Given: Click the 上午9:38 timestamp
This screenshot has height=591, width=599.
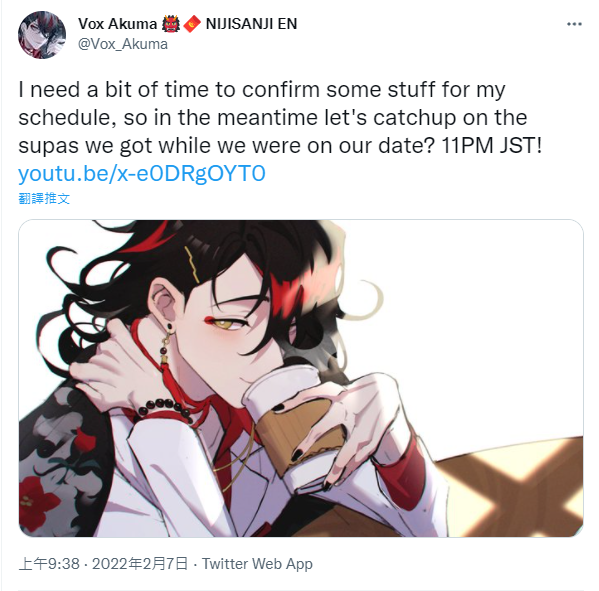Looking at the screenshot, I should click(49, 564).
